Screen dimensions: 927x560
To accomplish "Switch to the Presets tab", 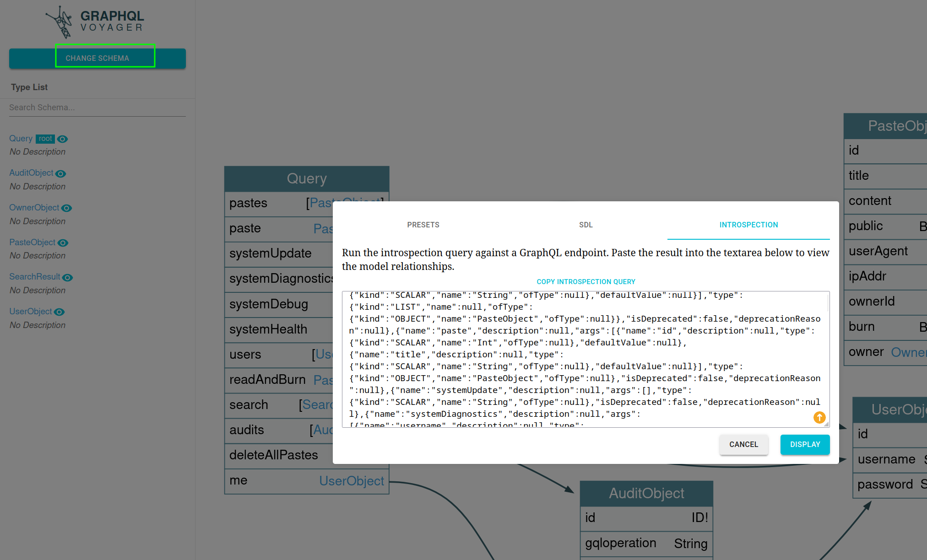I will click(x=423, y=225).
